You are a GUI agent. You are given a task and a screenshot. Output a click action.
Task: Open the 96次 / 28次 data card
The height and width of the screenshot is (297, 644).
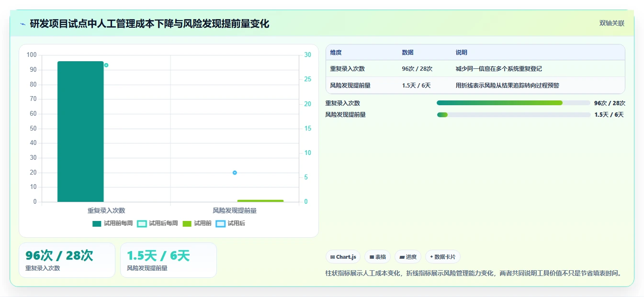(67, 260)
